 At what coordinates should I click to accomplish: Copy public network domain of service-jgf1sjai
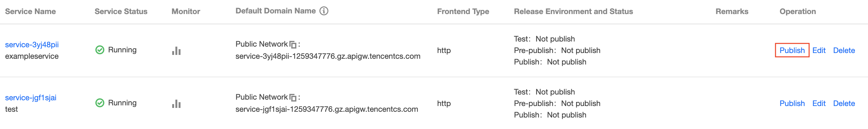point(293,98)
